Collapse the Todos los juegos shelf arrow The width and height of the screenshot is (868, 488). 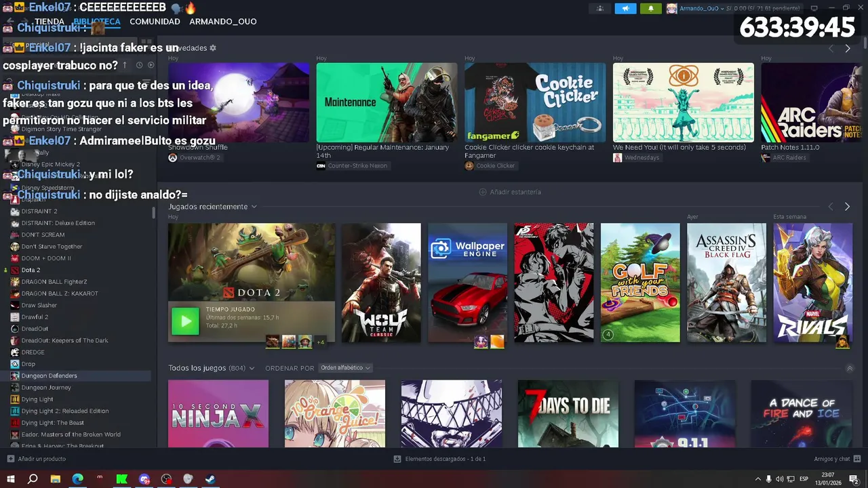(x=850, y=369)
